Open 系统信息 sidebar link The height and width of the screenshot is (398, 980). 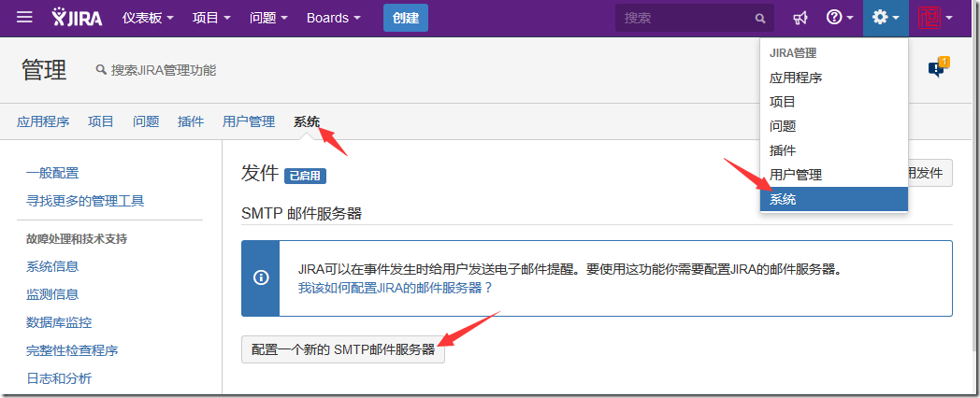pyautogui.click(x=52, y=267)
